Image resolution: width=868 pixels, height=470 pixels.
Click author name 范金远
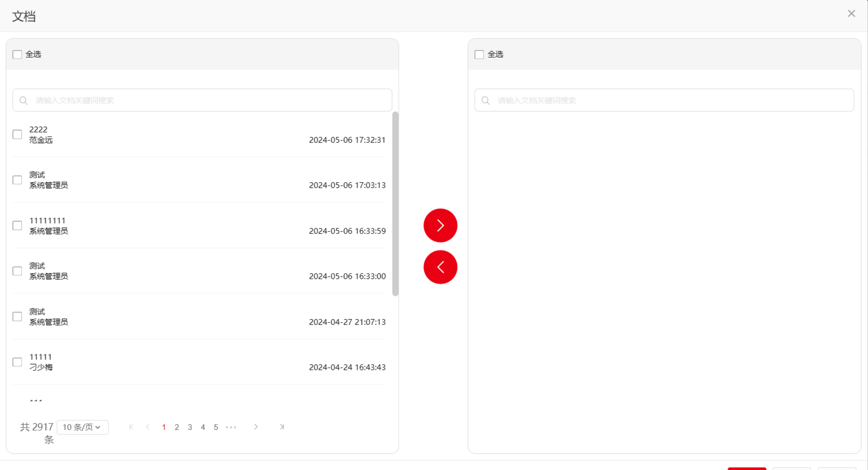pos(41,140)
